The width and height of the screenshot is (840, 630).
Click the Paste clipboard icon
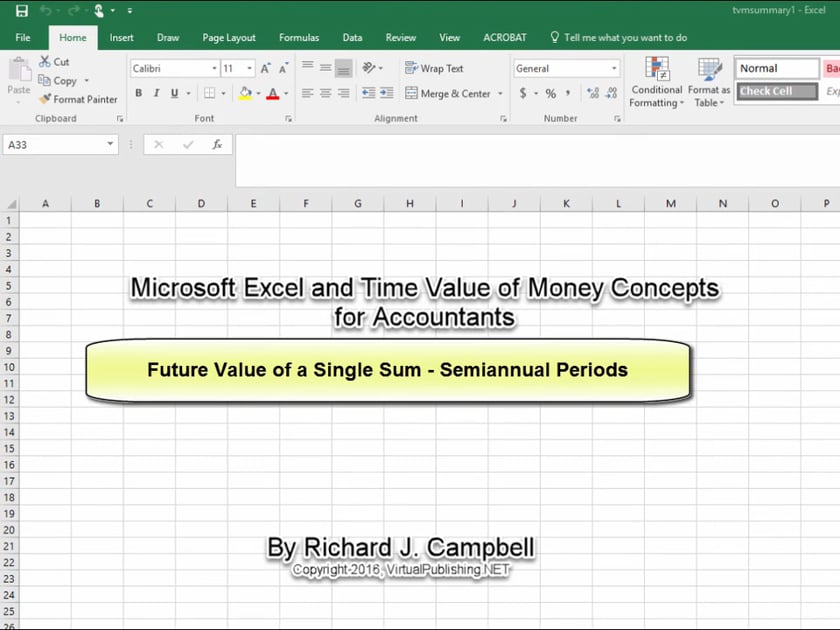pos(20,70)
